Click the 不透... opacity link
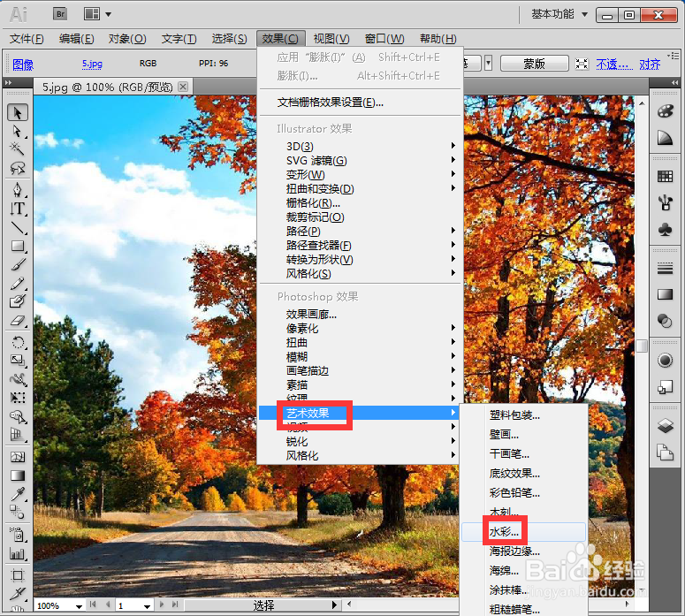Screen dimensions: 685x616 point(614,65)
